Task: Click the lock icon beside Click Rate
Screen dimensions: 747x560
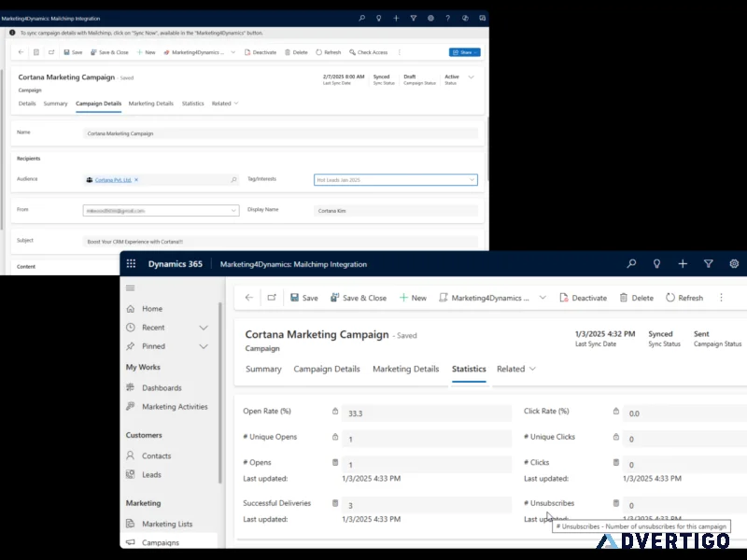Action: click(616, 411)
